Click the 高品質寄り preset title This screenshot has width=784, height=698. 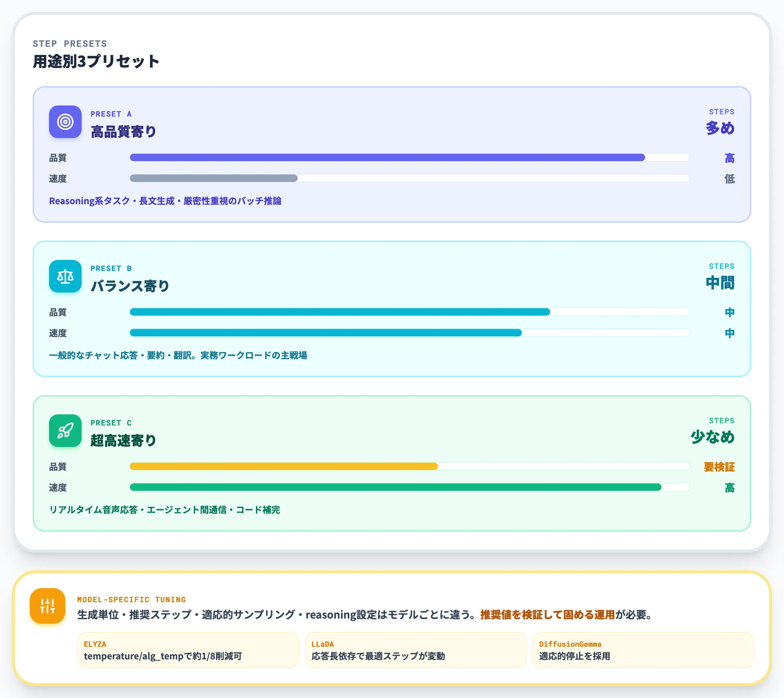124,132
